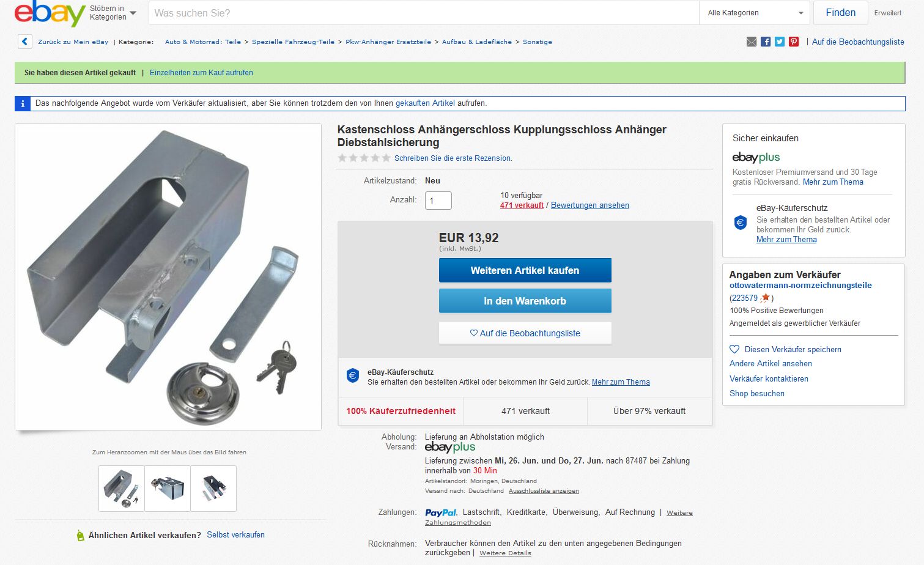This screenshot has width=924, height=565.
Task: Open Einzelheiten zum Kauf aufrufen link
Action: [x=201, y=72]
